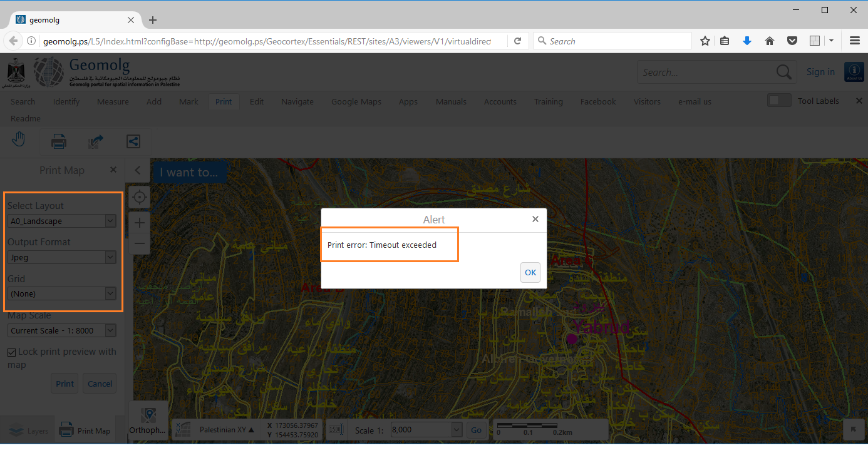Show library bookmarks list icon

click(x=725, y=41)
